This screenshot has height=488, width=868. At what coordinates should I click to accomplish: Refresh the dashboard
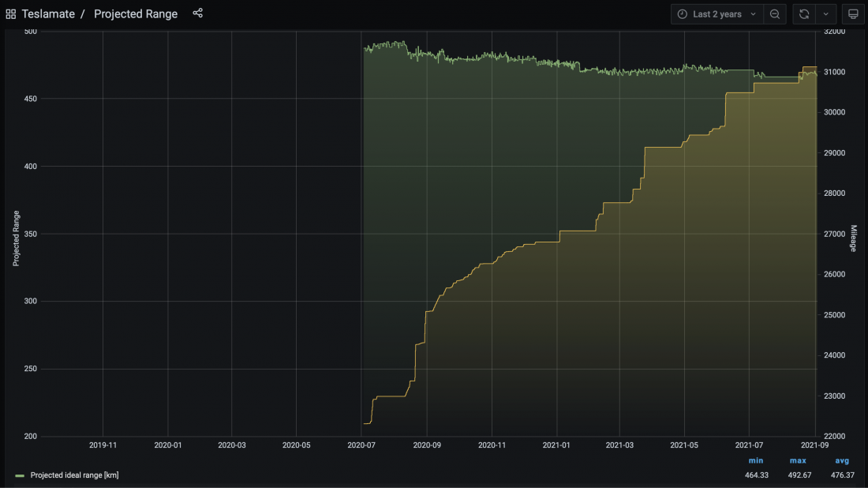pos(804,14)
